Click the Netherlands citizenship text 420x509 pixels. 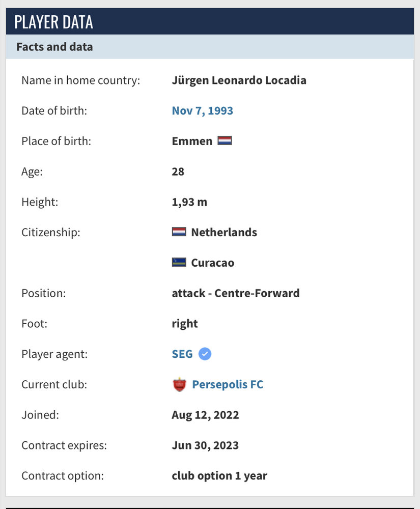point(224,232)
